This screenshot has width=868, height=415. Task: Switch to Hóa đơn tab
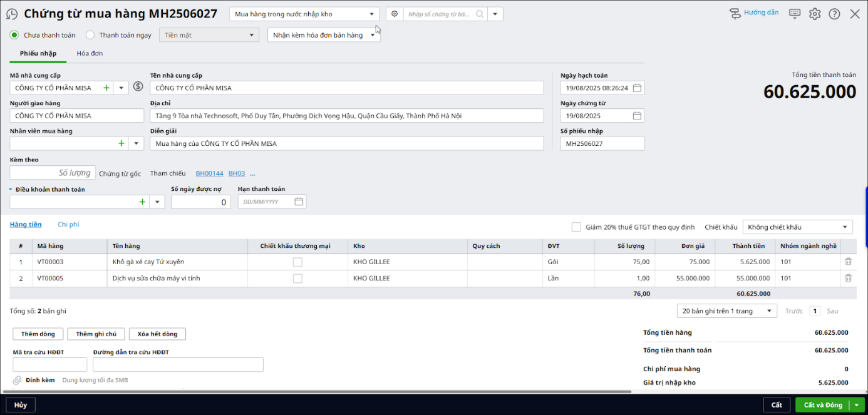coord(90,53)
